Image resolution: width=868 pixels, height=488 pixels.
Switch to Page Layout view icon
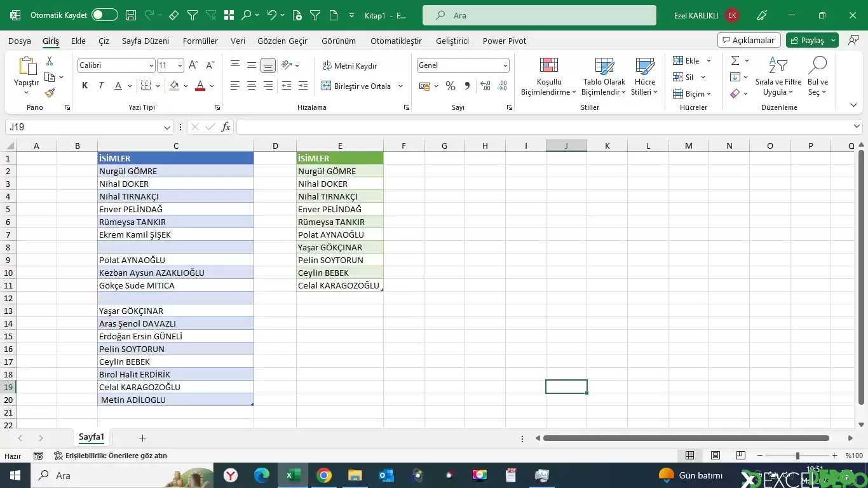(715, 456)
